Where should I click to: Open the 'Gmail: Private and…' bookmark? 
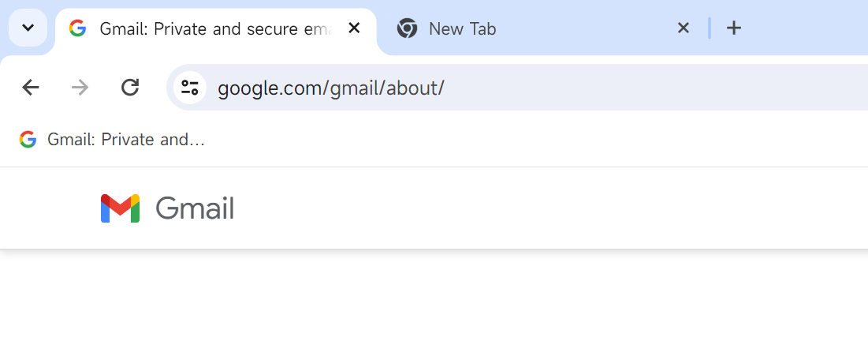[112, 139]
